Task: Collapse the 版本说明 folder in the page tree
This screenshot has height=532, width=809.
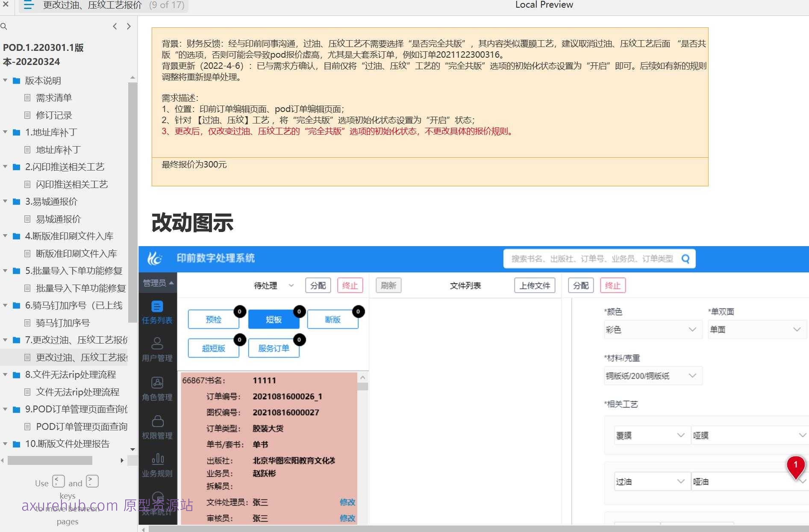Action: [5, 80]
